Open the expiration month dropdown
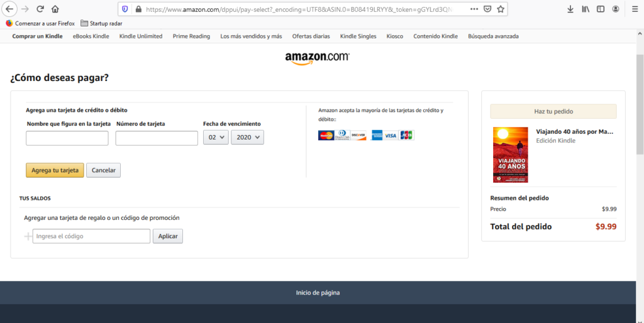Viewport: 644px width, 323px height. (x=216, y=137)
